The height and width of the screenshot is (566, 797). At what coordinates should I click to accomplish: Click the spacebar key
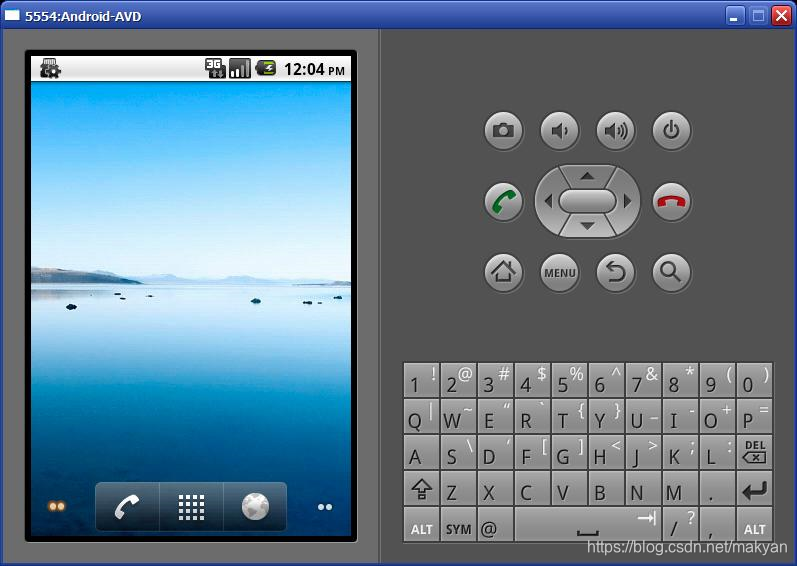pos(588,524)
